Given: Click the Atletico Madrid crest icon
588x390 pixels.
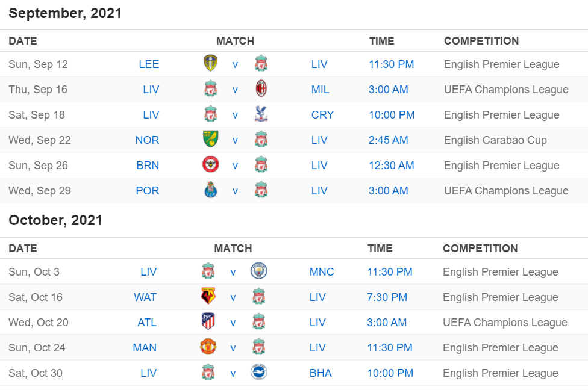Looking at the screenshot, I should point(208,321).
